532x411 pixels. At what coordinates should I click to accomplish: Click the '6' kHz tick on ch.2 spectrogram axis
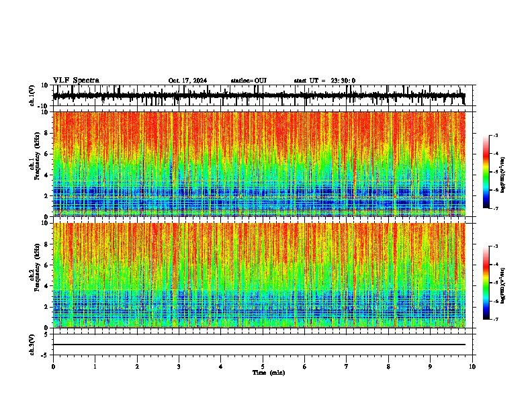click(46, 265)
